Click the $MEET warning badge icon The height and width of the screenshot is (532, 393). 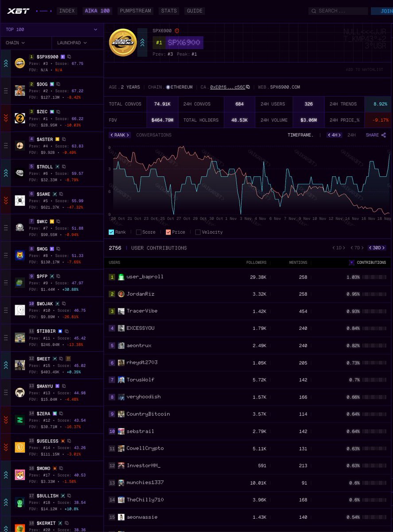coord(68,359)
